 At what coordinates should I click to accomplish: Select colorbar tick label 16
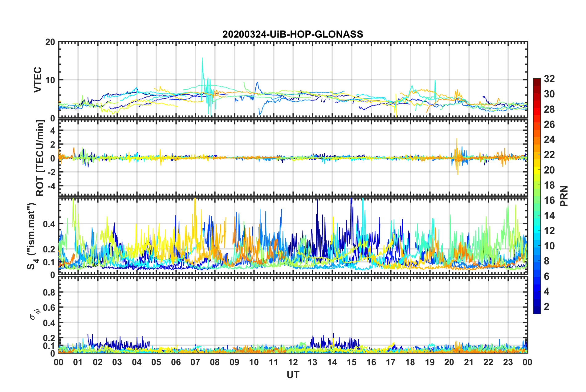[x=549, y=200]
